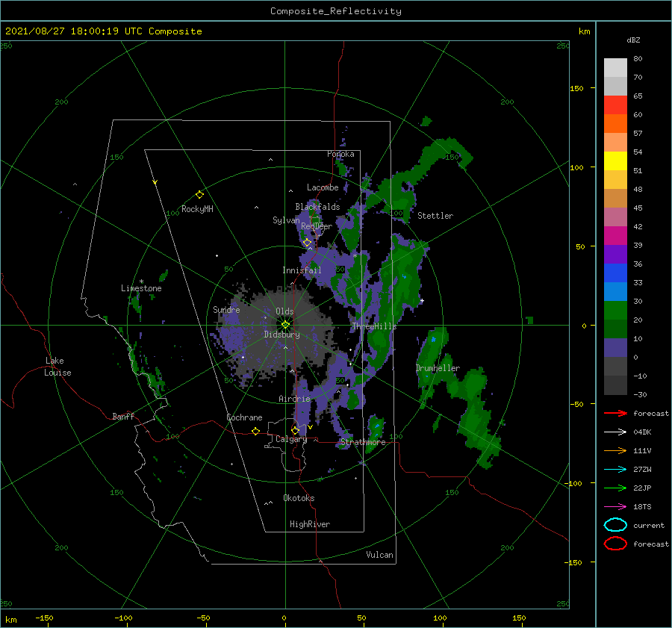Click the RockyMH label
Viewport: 672px width, 628px height.
(x=197, y=209)
